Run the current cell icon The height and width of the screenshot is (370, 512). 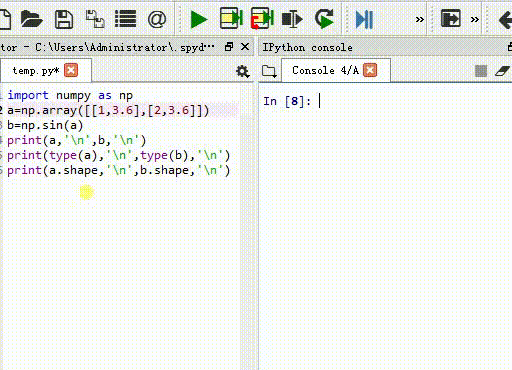pyautogui.click(x=231, y=18)
